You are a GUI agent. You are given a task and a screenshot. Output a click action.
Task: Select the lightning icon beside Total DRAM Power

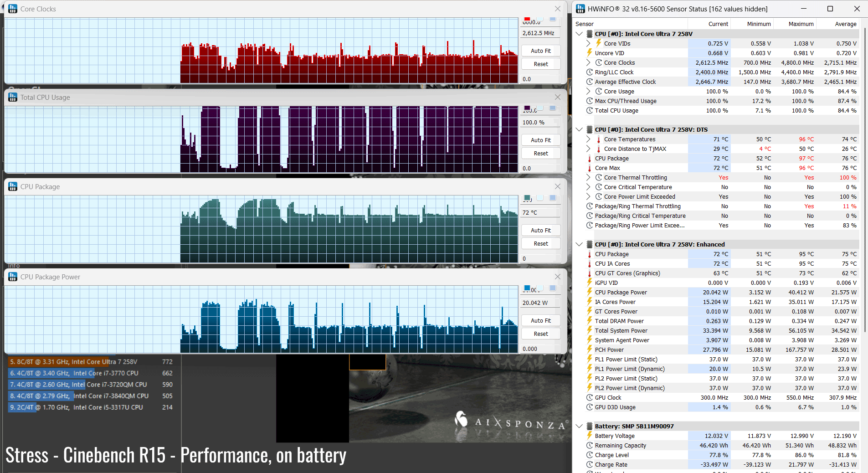pos(590,321)
